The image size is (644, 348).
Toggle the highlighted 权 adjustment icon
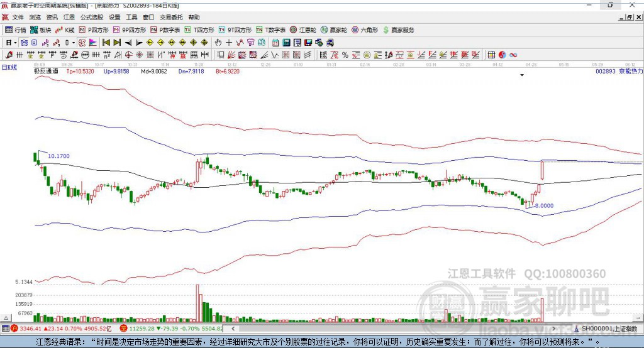point(82,43)
